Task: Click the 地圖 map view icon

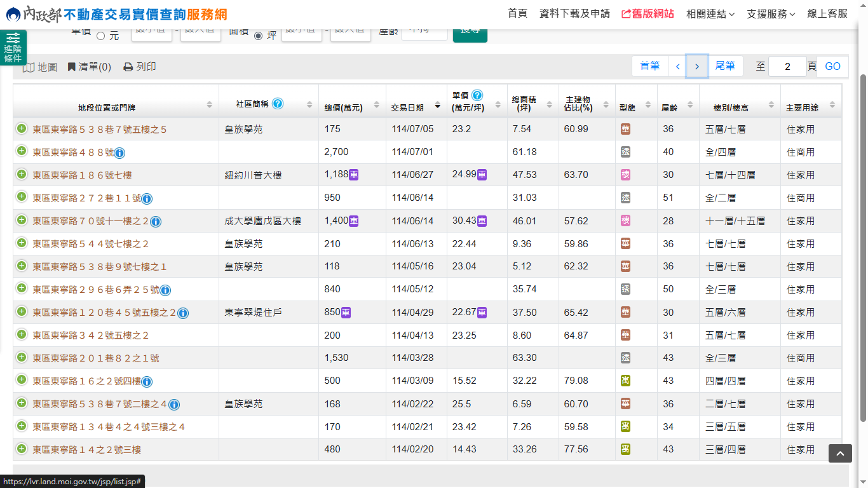Action: 29,67
